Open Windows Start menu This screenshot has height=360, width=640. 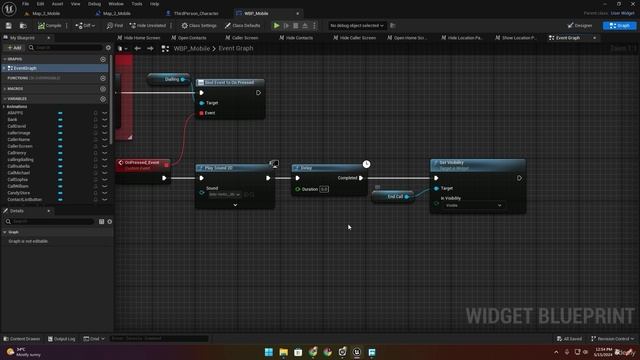click(269, 352)
